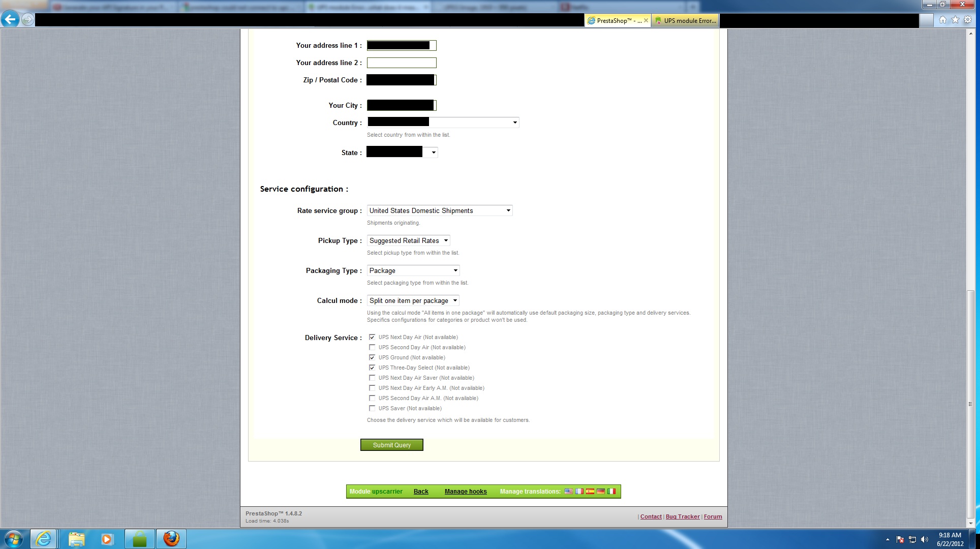
Task: Choose the Italian flag translation icon
Action: pyautogui.click(x=611, y=492)
